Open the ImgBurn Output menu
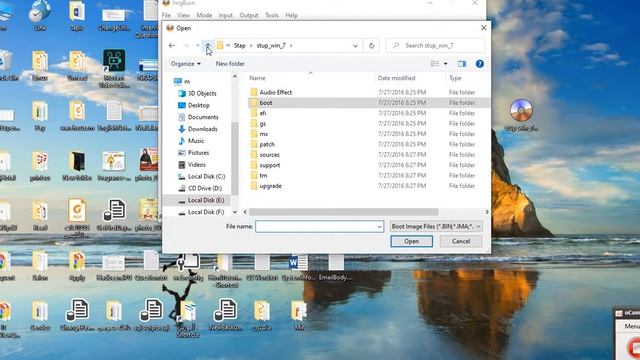Viewport: 640px width, 360px height. coord(249,15)
